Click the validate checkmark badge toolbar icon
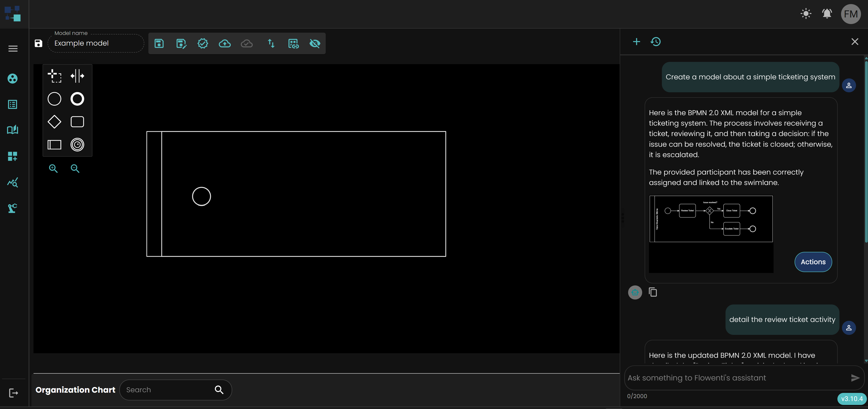Viewport: 868px width, 409px height. [203, 43]
